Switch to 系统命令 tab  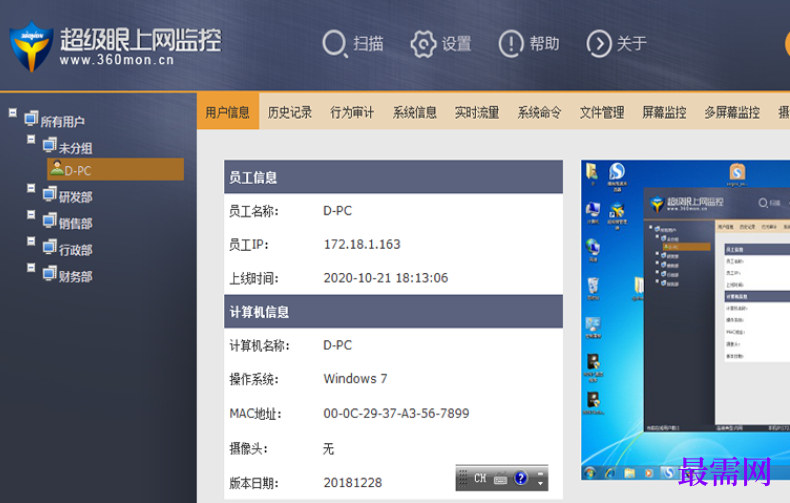point(540,112)
